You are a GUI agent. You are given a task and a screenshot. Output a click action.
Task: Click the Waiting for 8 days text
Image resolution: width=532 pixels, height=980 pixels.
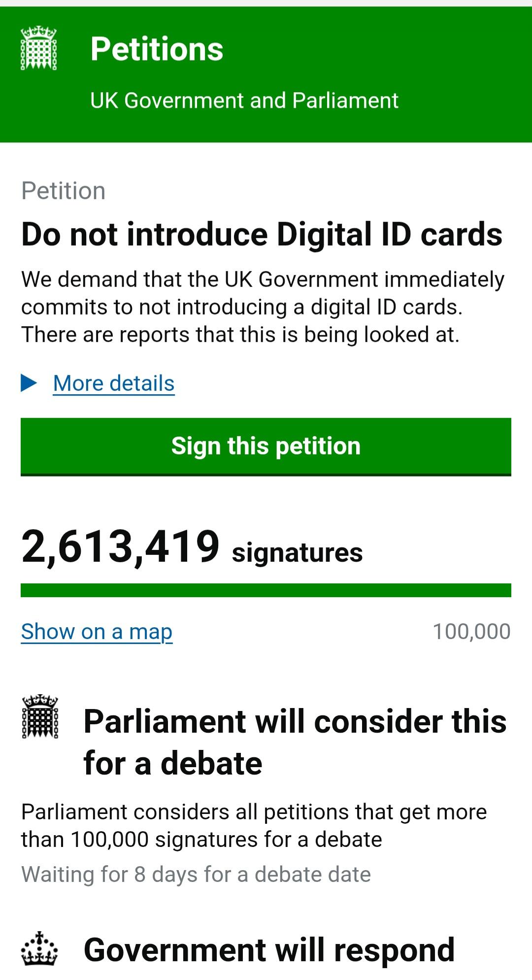[196, 875]
